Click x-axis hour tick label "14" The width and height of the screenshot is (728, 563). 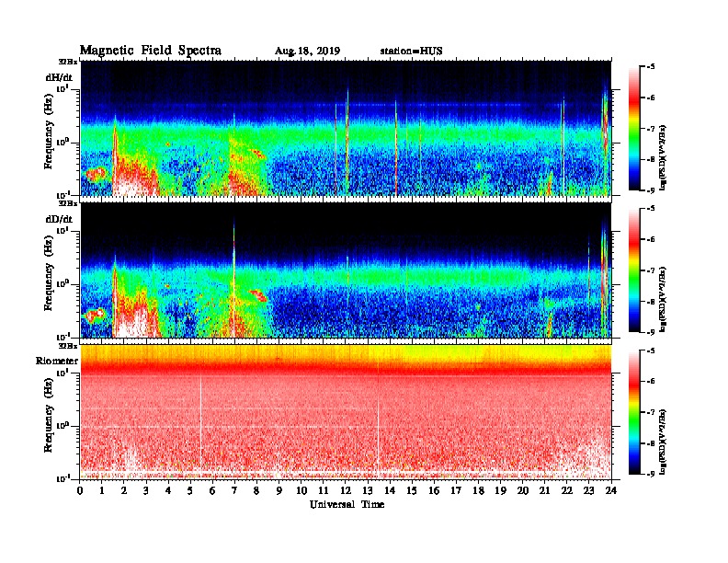390,490
